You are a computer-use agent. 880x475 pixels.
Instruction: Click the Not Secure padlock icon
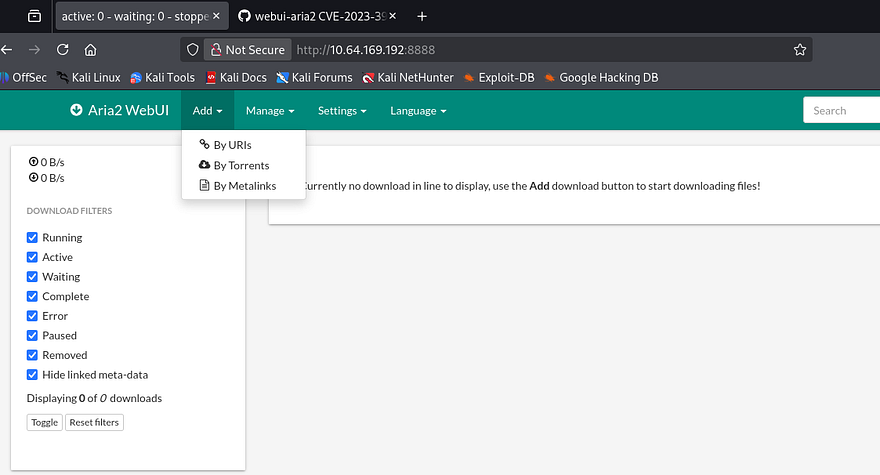click(x=213, y=49)
